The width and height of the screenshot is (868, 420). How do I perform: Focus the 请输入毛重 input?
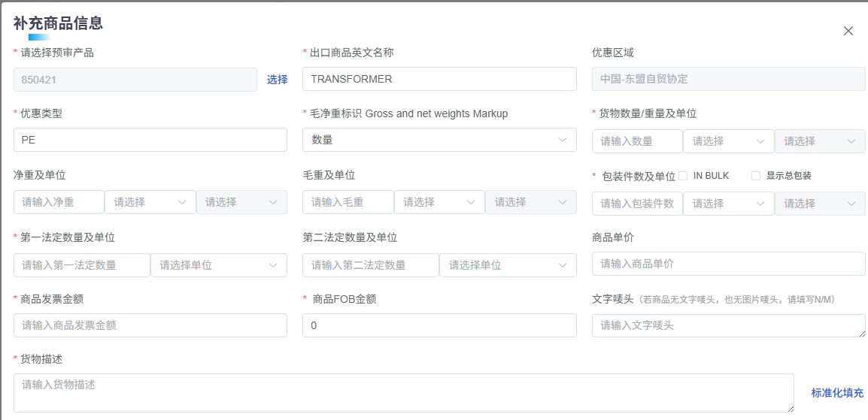[x=348, y=201]
